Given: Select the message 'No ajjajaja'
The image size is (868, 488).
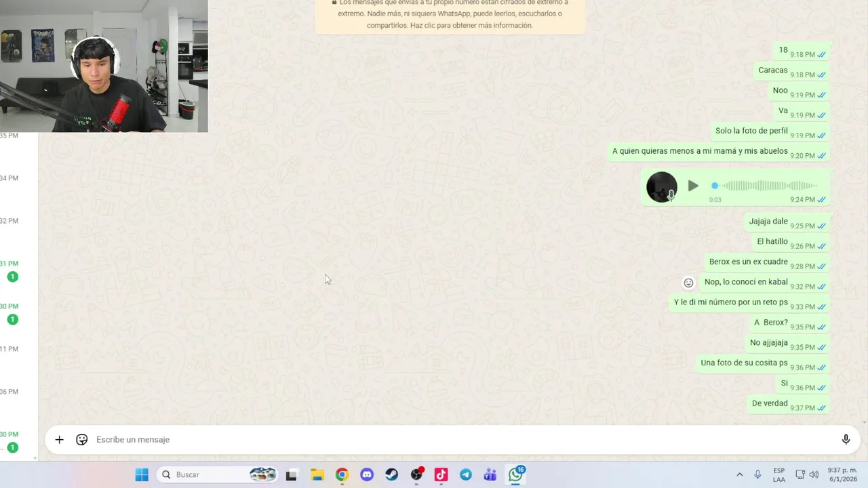Looking at the screenshot, I should (769, 343).
